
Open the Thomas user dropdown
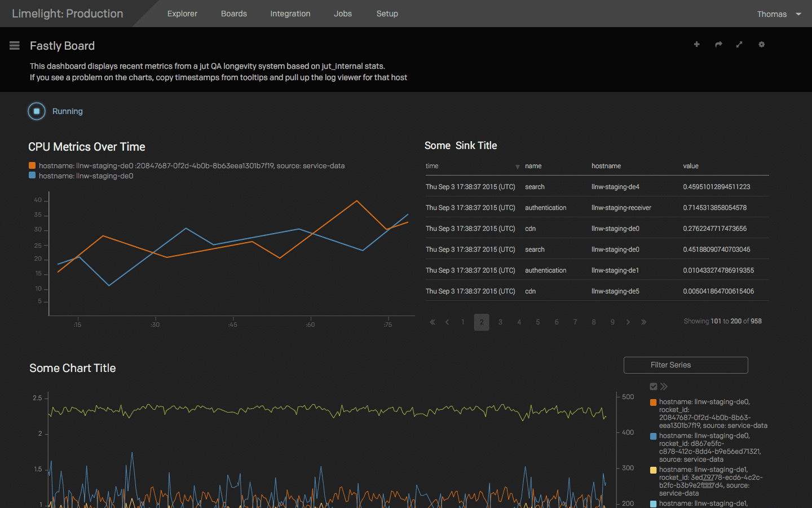[779, 14]
